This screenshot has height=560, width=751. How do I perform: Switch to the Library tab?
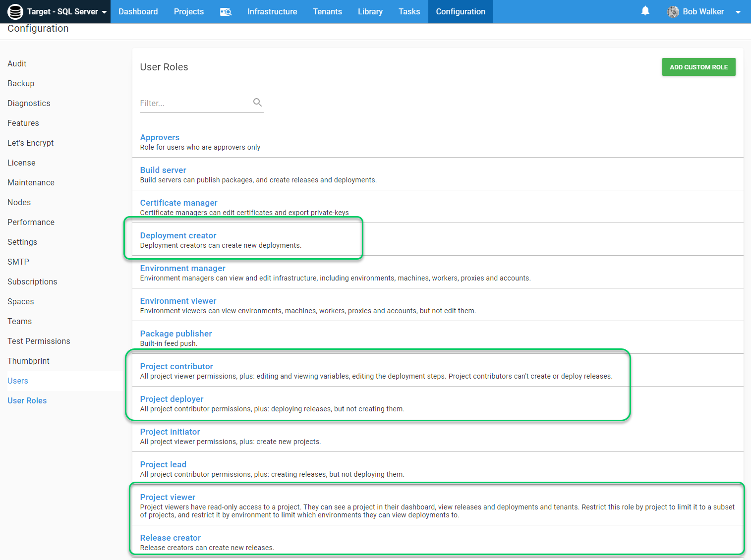[370, 11]
